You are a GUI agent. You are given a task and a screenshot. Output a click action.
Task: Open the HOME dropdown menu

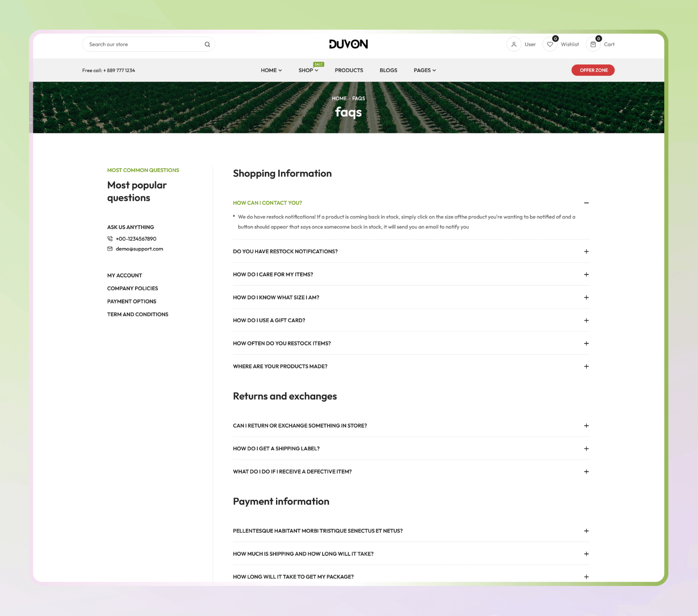(x=271, y=70)
